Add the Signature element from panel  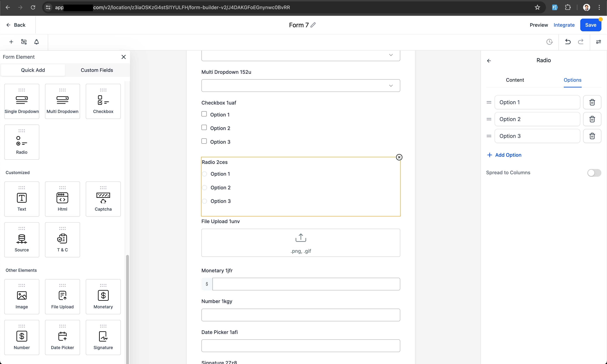[103, 337]
